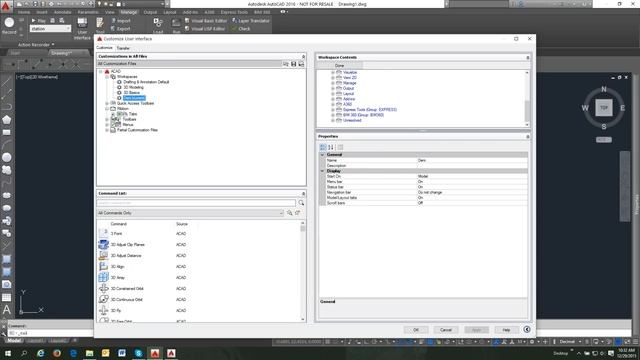Select the 3D Constrained Orbit command icon
This screenshot has width=640, height=360.
point(103,289)
